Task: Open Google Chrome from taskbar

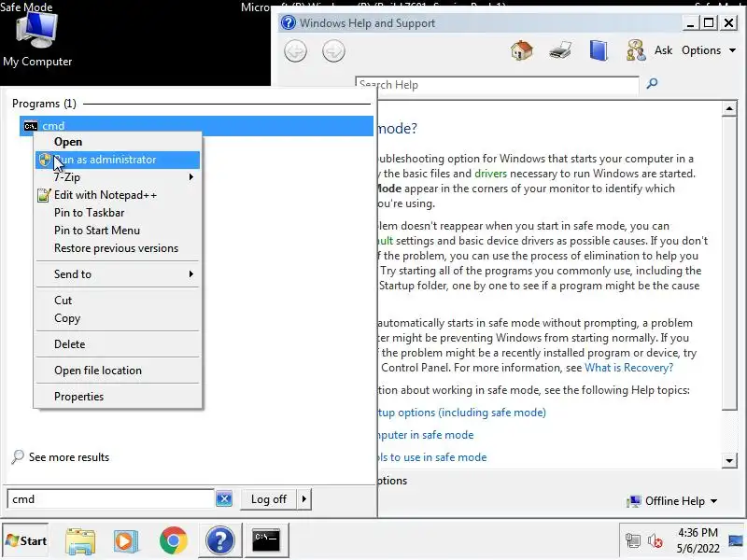Action: coord(174,540)
